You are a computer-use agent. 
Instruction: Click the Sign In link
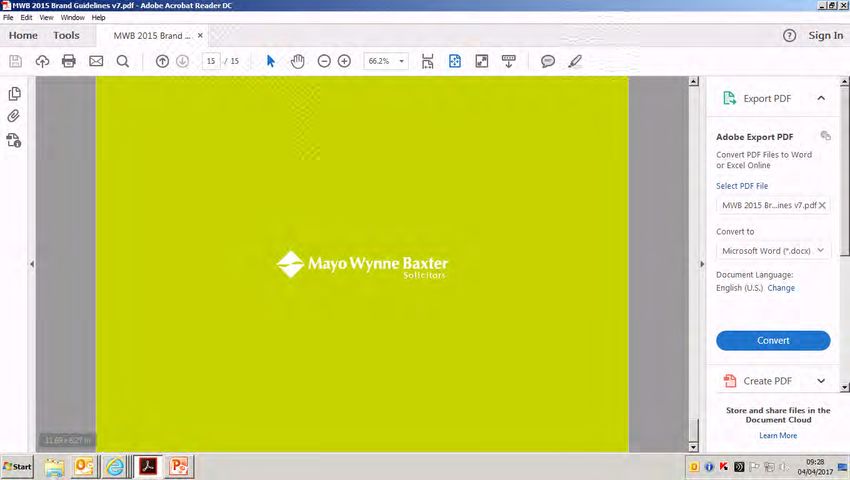coord(826,35)
